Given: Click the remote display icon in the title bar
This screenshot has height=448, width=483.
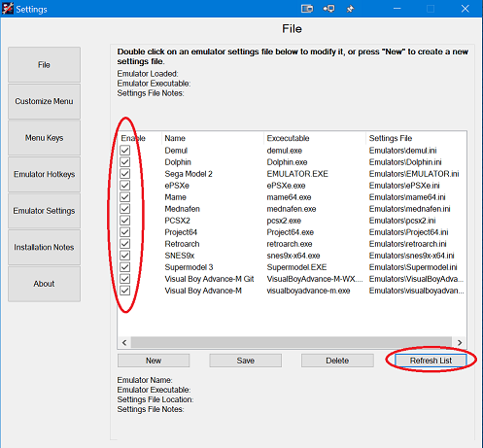Looking at the screenshot, I should (x=328, y=9).
